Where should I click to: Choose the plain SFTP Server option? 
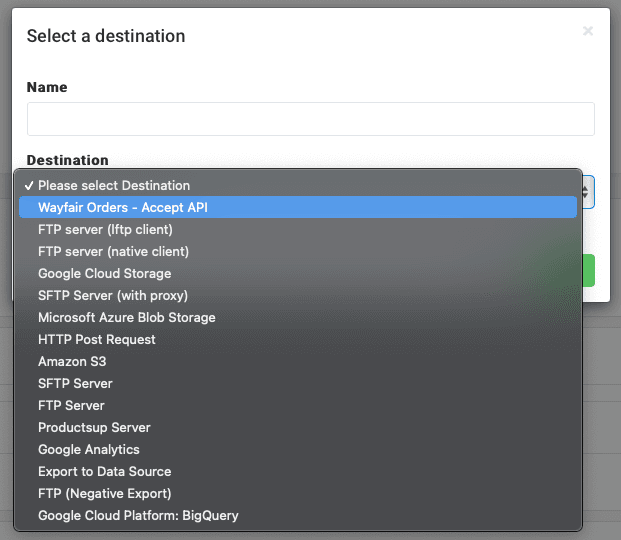pos(75,383)
